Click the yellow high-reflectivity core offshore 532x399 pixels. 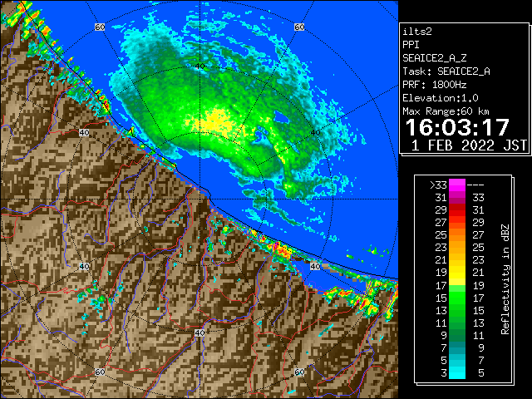pyautogui.click(x=215, y=121)
